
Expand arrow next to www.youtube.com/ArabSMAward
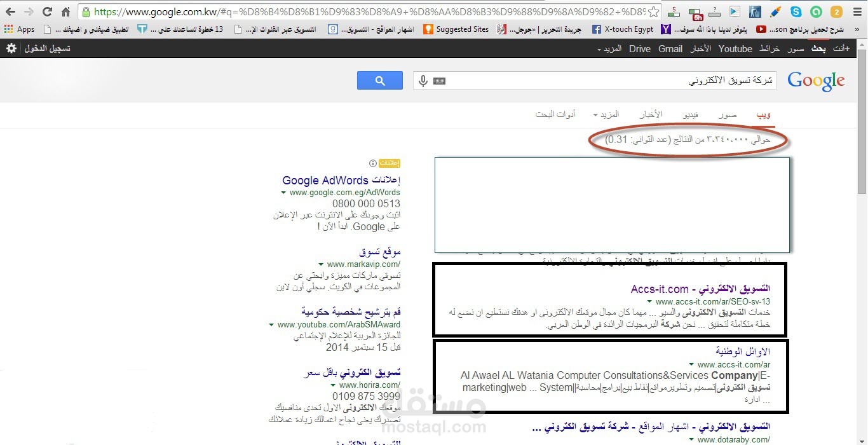[272, 325]
